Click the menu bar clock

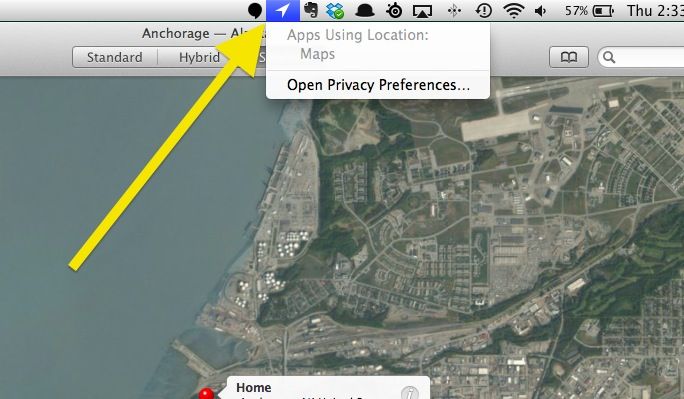(x=655, y=10)
